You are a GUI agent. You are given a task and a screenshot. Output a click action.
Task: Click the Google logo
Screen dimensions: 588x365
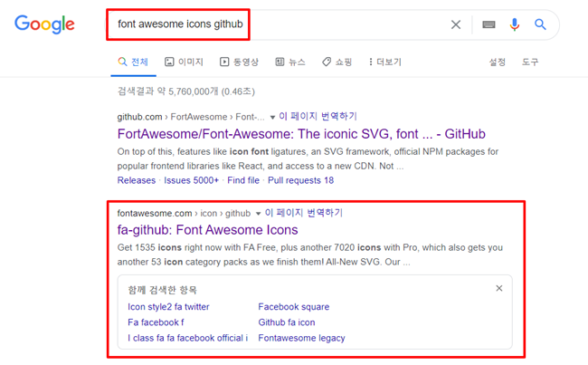[44, 24]
